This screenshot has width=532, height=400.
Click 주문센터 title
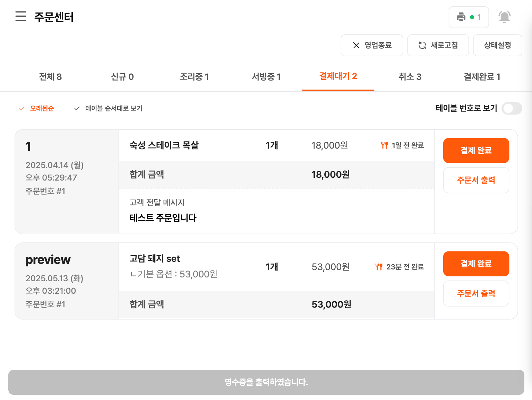coord(54,17)
